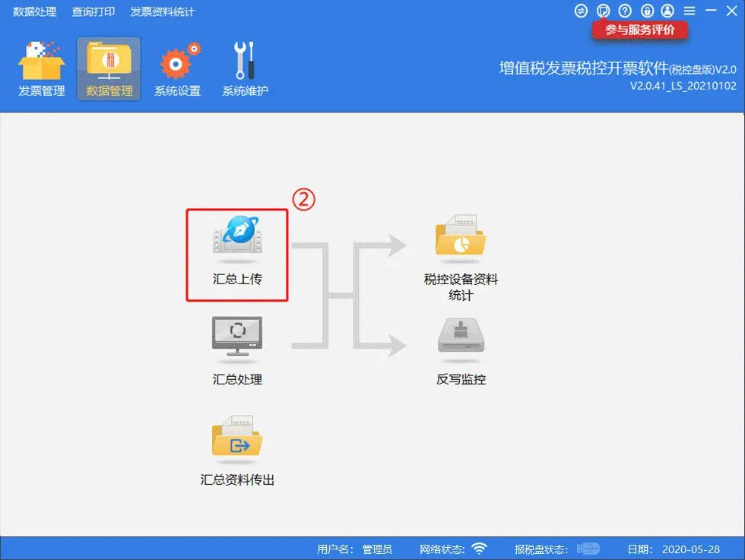The image size is (745, 560).
Task: Click the 报税盘状态 device icon
Action: coord(588,549)
